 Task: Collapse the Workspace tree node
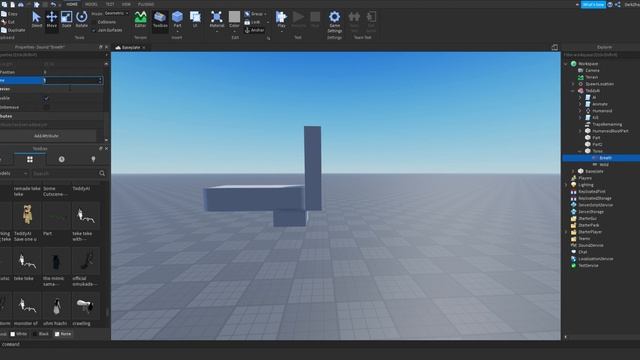tap(566, 64)
